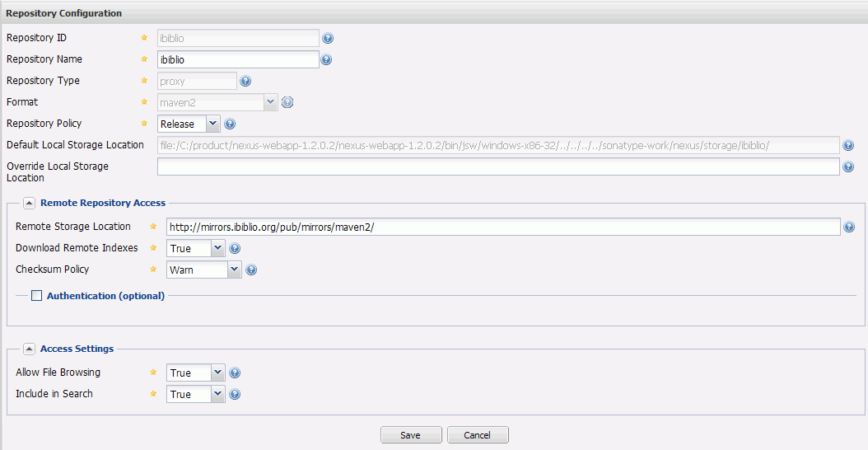Collapse the Remote Repository Access section
Image resolution: width=868 pixels, height=450 pixels.
29,203
